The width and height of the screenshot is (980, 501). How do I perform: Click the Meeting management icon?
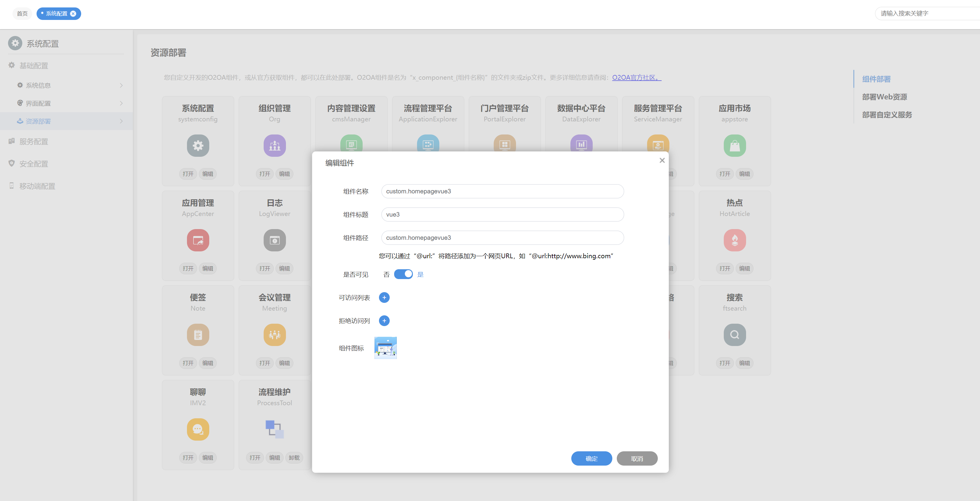(x=274, y=335)
